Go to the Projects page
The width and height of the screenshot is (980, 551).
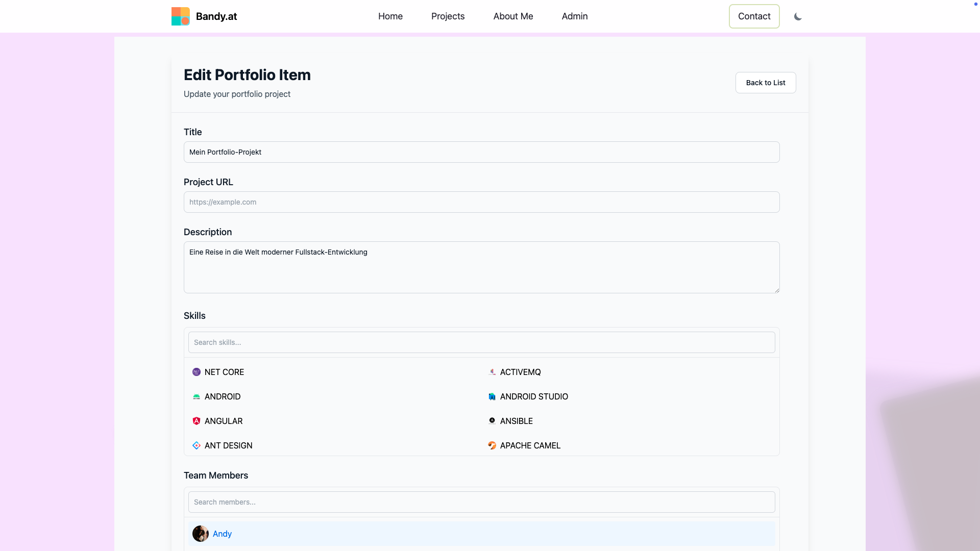click(448, 16)
